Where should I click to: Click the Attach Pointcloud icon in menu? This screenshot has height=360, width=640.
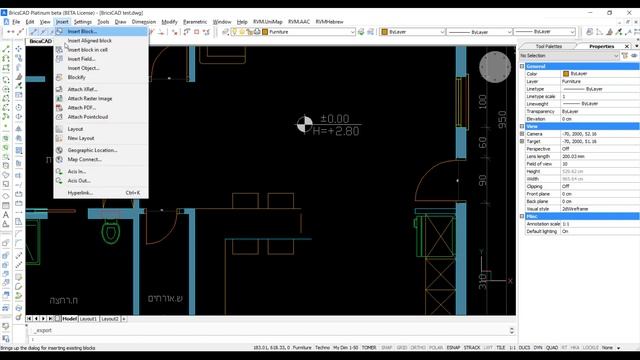(59, 117)
